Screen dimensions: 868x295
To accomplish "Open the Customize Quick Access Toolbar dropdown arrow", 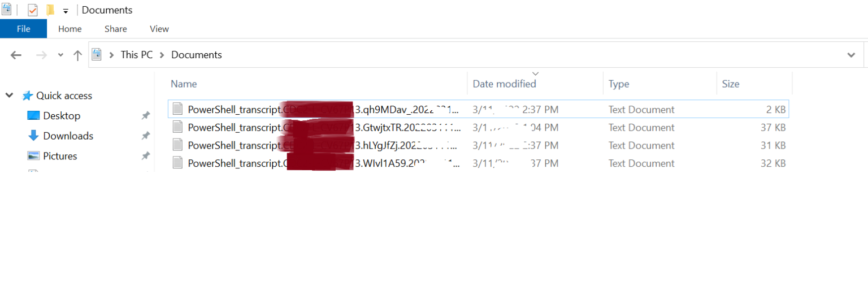I will pos(66,11).
